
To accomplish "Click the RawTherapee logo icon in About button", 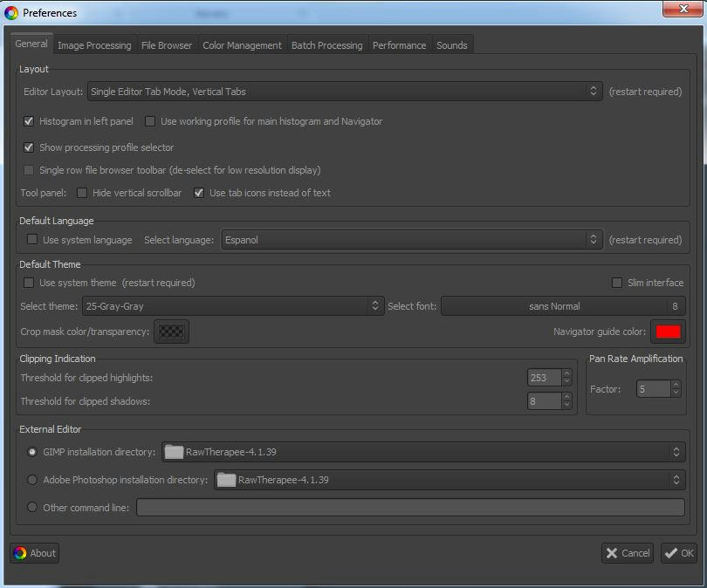I will tap(20, 553).
